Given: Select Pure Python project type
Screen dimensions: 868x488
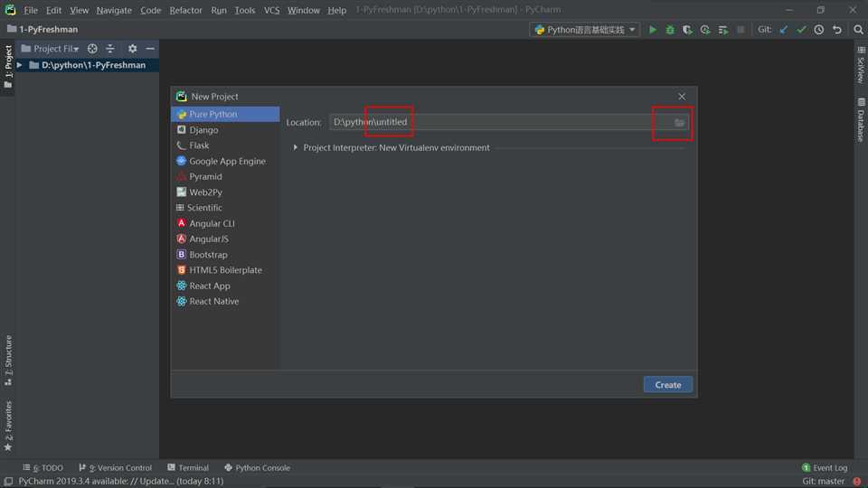Looking at the screenshot, I should 225,114.
